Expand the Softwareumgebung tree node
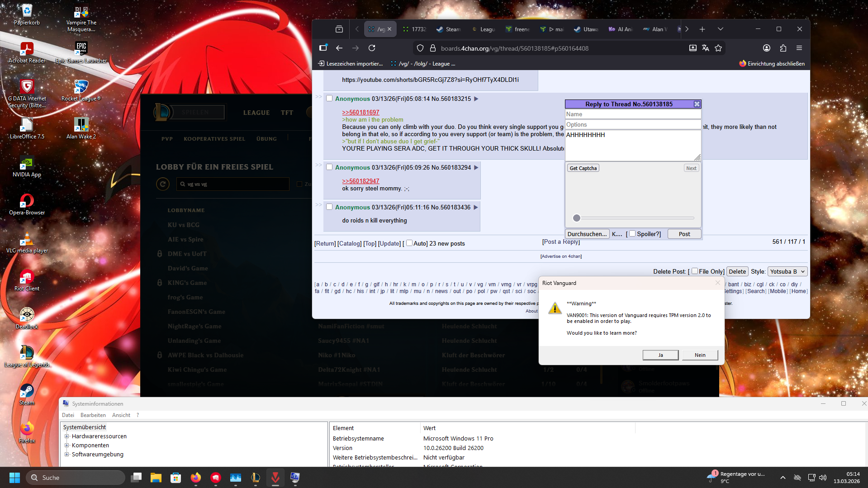This screenshot has height=488, width=868. (67, 455)
